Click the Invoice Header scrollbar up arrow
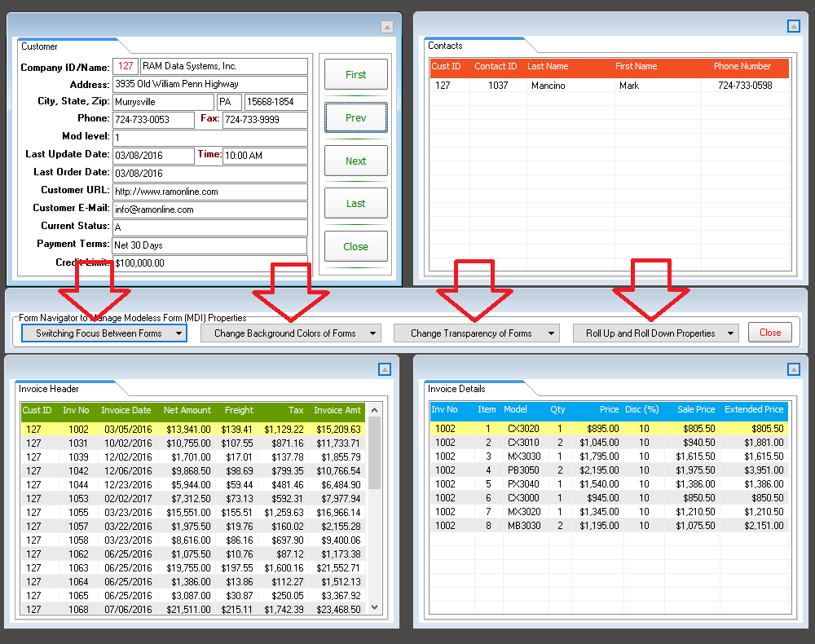This screenshot has width=815, height=644. (x=375, y=411)
